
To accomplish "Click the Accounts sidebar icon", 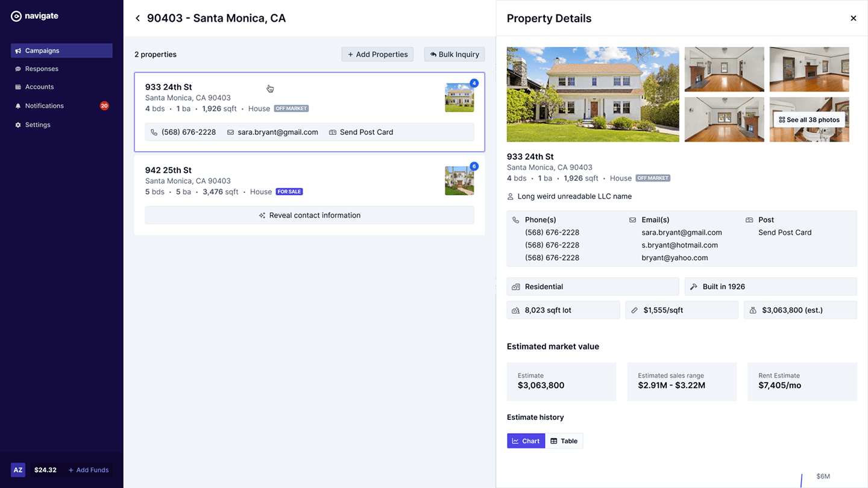I will click(x=18, y=87).
